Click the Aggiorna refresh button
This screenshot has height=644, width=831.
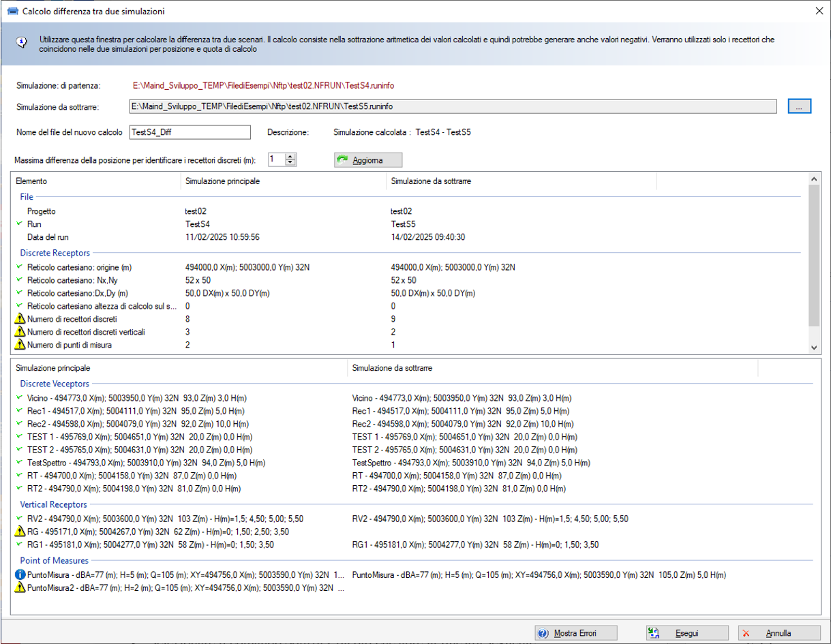(x=368, y=160)
